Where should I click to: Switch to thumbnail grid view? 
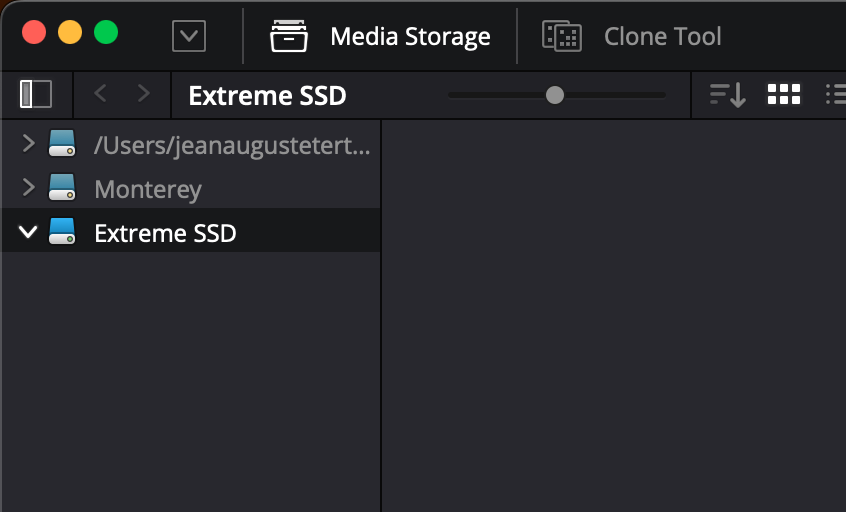[784, 95]
